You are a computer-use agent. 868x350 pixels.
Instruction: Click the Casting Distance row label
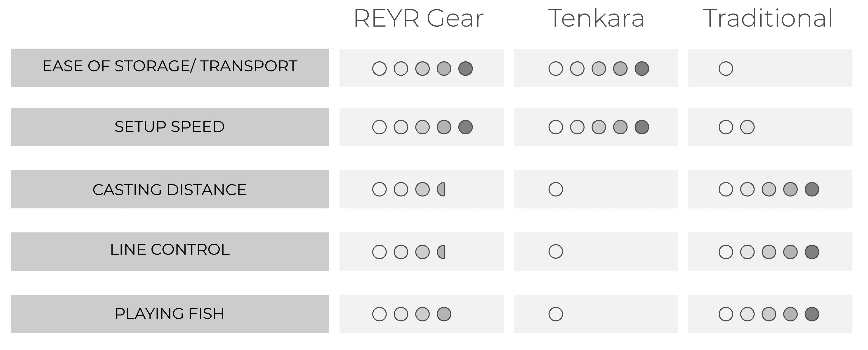point(170,190)
